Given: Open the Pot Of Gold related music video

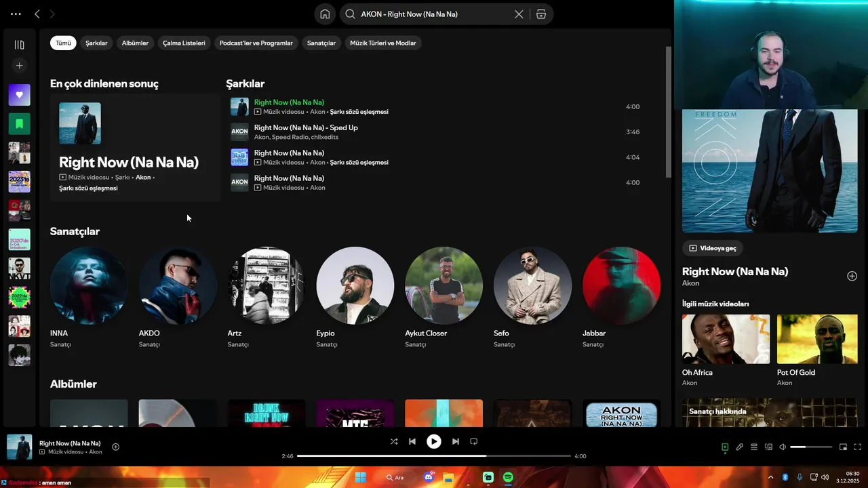Looking at the screenshot, I should tap(817, 350).
